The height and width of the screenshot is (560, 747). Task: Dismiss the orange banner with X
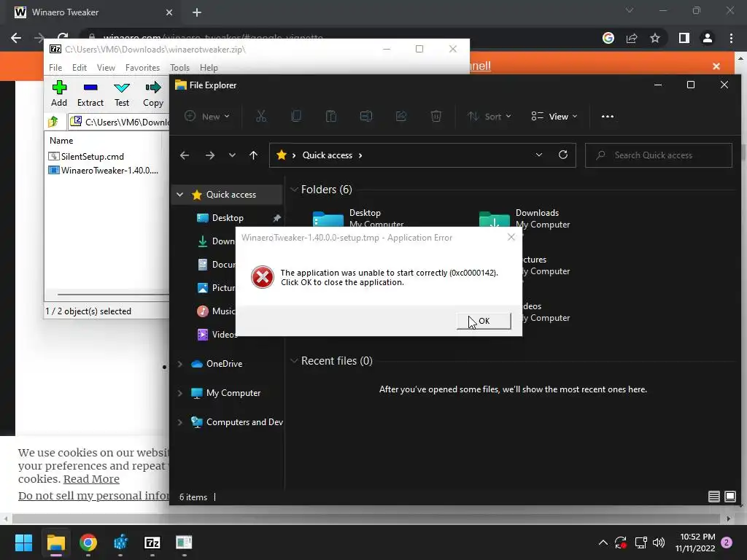[x=716, y=66]
